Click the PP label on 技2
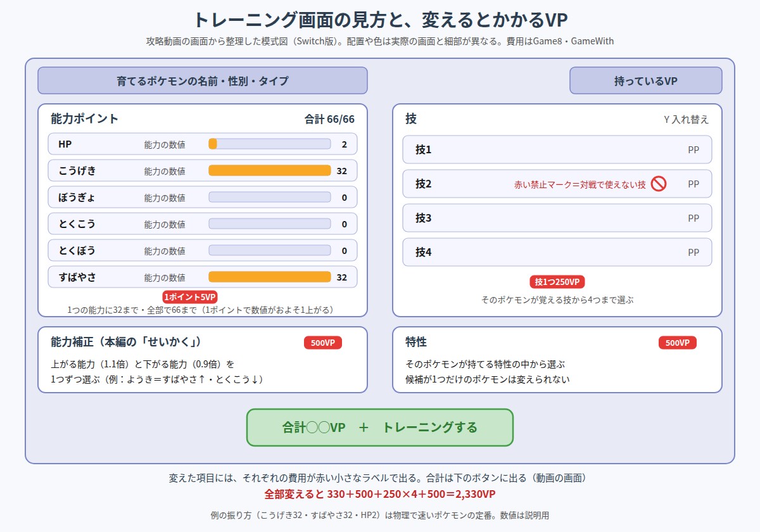The width and height of the screenshot is (760, 532). coord(693,184)
